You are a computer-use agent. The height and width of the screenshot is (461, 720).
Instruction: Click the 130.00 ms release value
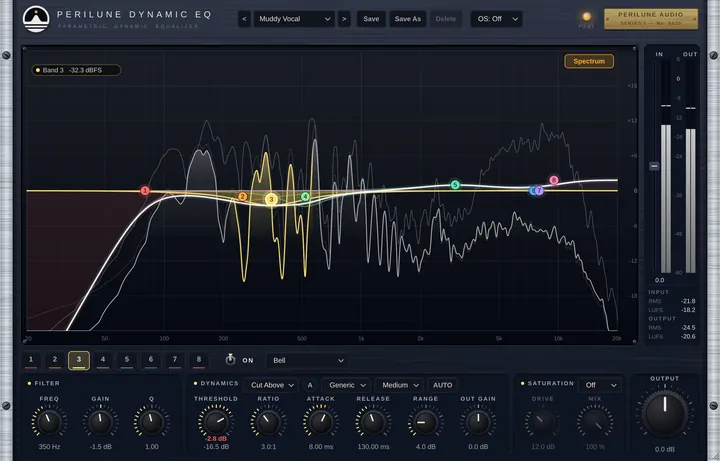[373, 447]
